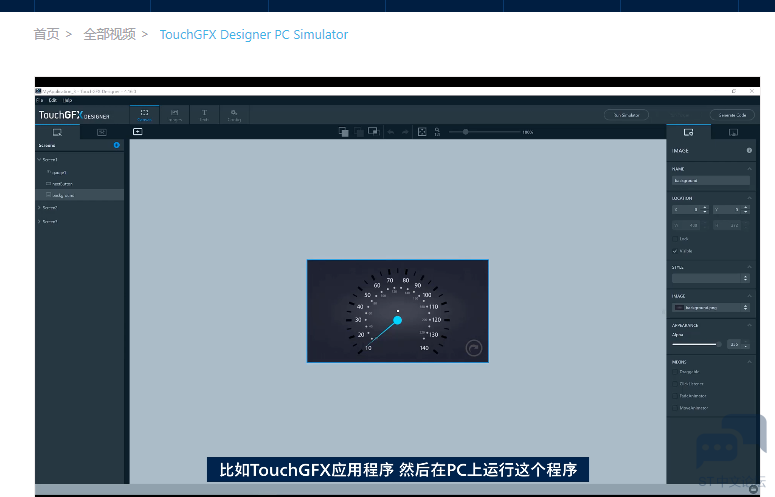Go to the 首页 breadcrumb link
This screenshot has height=497, width=775.
[x=46, y=35]
